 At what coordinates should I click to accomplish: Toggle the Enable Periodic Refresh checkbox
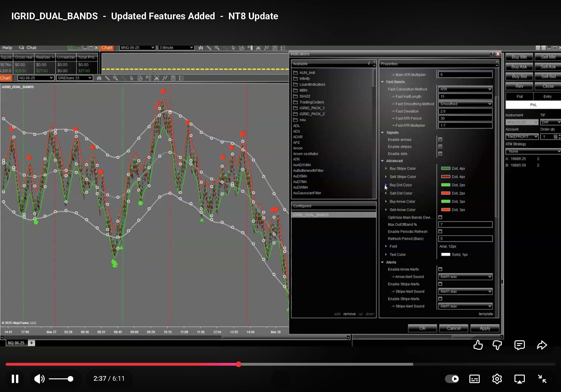pos(440,231)
